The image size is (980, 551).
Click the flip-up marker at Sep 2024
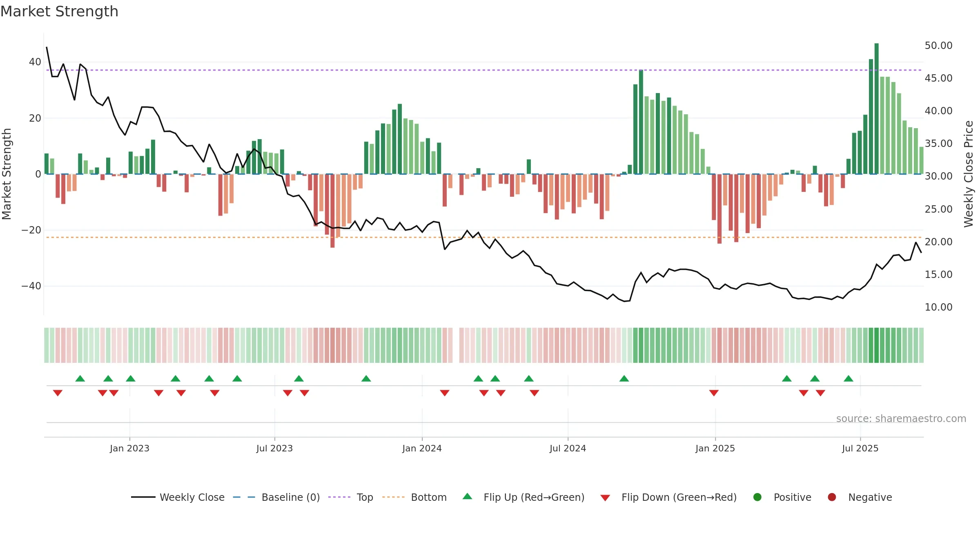(x=624, y=378)
